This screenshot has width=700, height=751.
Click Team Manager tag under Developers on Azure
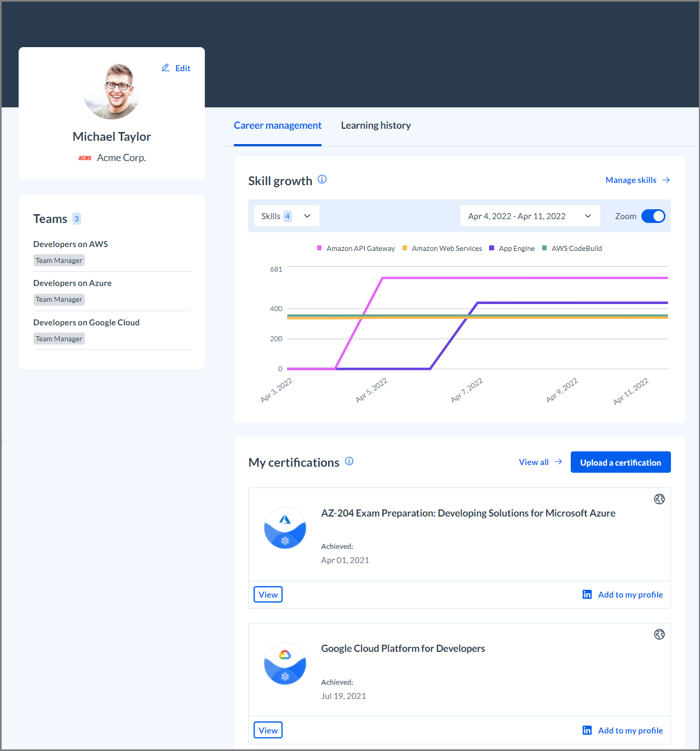pyautogui.click(x=59, y=299)
